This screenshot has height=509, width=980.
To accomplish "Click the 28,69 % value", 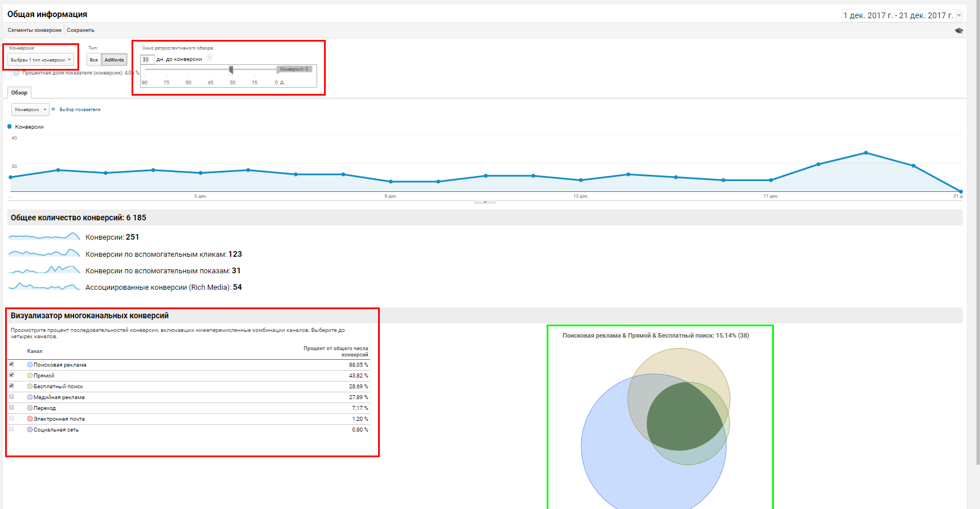I will click(x=359, y=386).
